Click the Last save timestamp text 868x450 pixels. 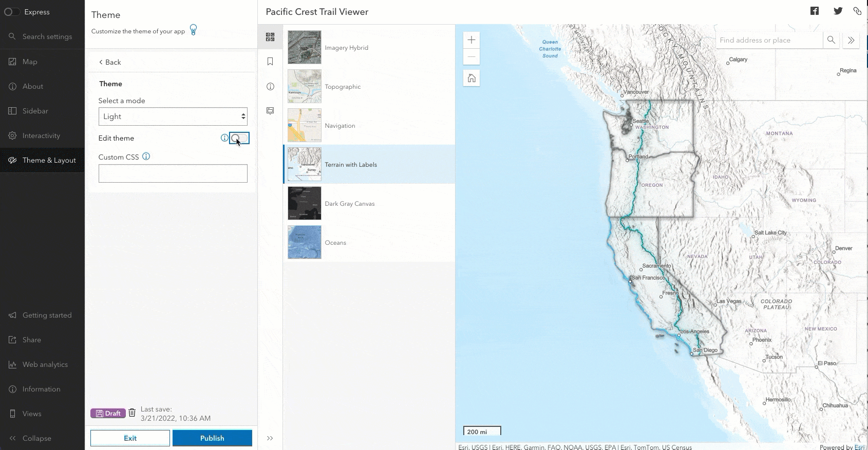tap(176, 414)
